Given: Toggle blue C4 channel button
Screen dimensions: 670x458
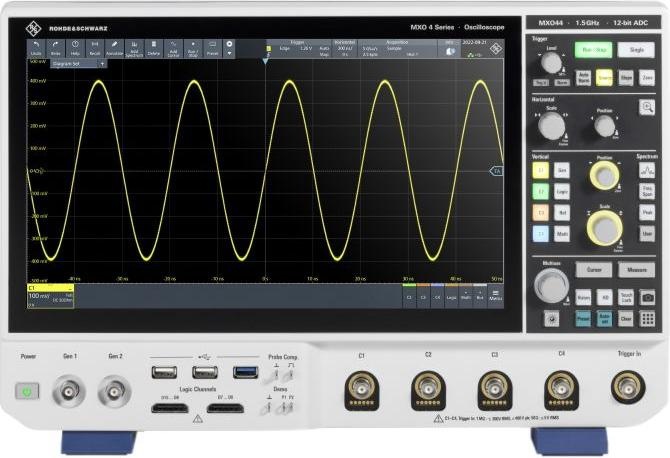Looking at the screenshot, I should tap(541, 234).
